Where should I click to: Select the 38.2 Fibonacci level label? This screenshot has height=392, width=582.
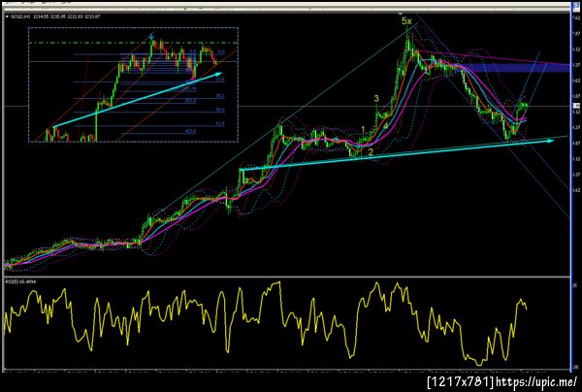click(220, 96)
